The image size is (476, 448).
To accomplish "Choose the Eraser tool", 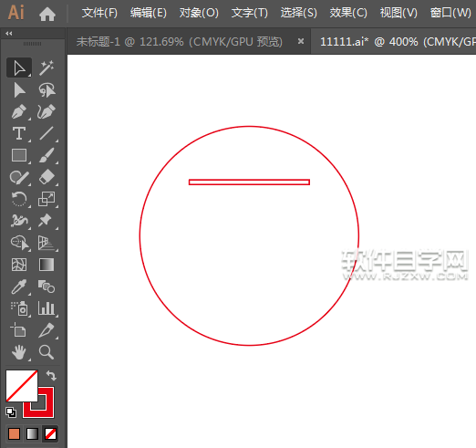I will click(x=47, y=177).
